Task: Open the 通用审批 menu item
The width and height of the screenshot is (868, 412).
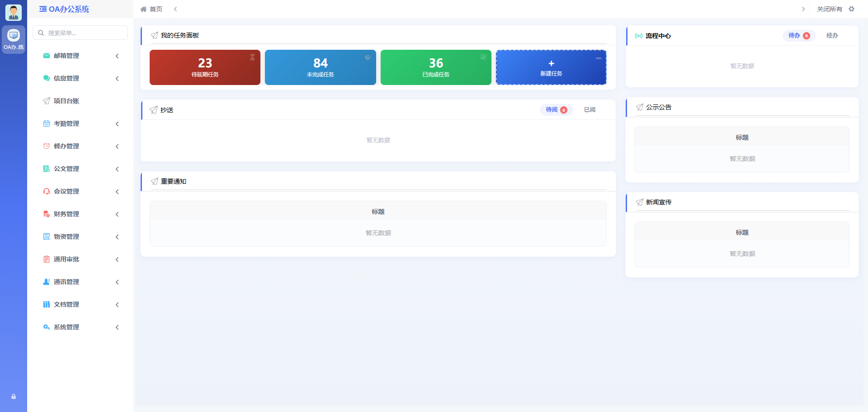Action: click(x=80, y=259)
